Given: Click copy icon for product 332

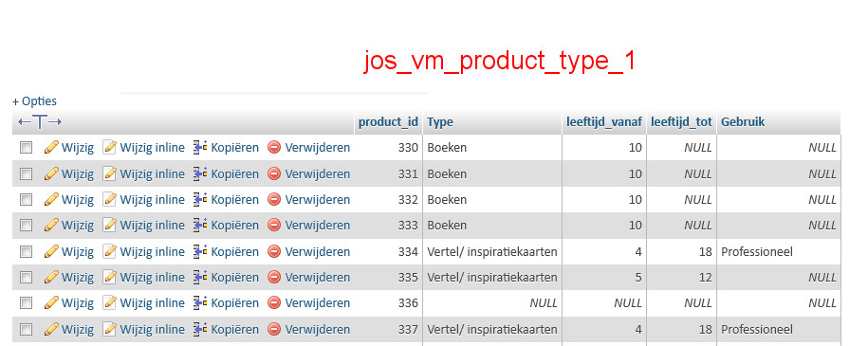Looking at the screenshot, I should point(200,199).
